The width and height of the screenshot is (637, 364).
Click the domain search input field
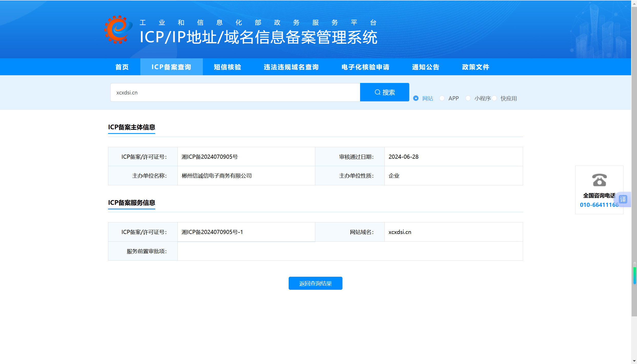[235, 92]
